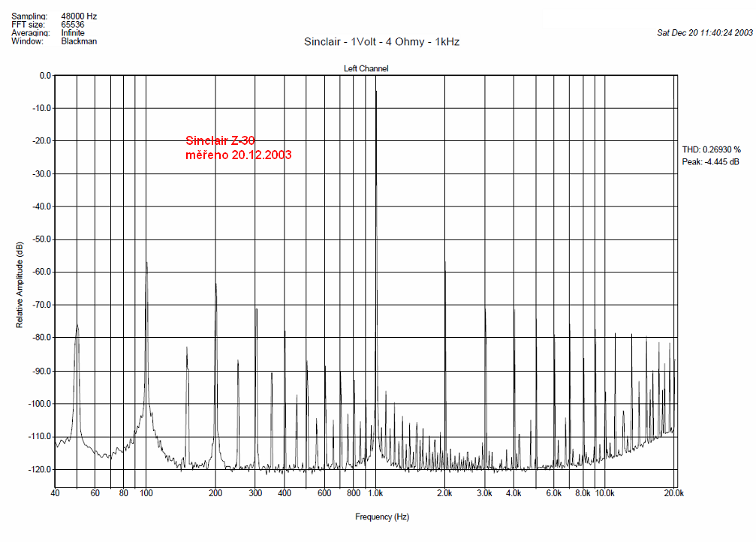Click the '4.0k' frequency axis tick
Screen dimensions: 756x542
pyautogui.click(x=514, y=493)
